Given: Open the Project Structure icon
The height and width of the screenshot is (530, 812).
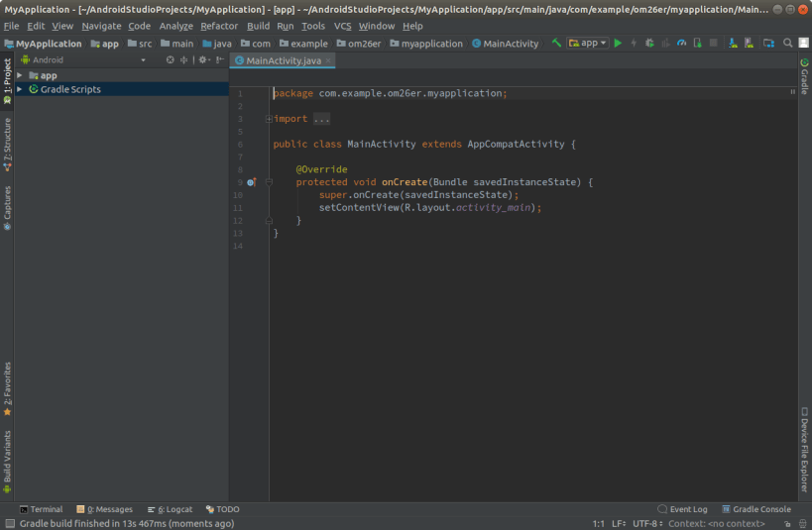Looking at the screenshot, I should click(x=769, y=44).
